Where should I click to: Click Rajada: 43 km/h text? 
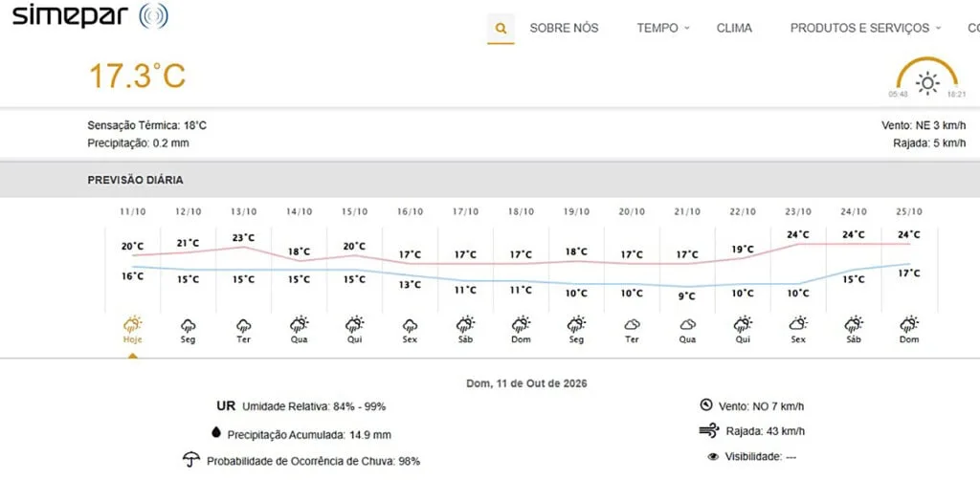pyautogui.click(x=765, y=431)
